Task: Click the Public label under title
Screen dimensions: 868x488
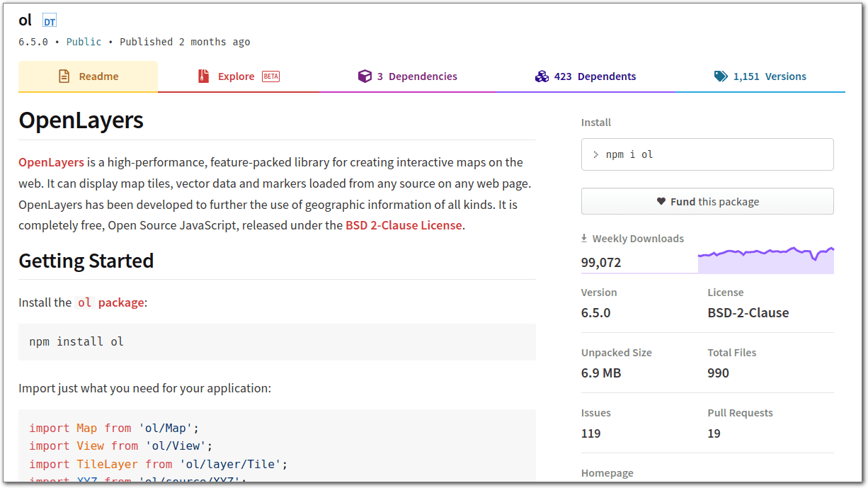Action: coord(84,42)
